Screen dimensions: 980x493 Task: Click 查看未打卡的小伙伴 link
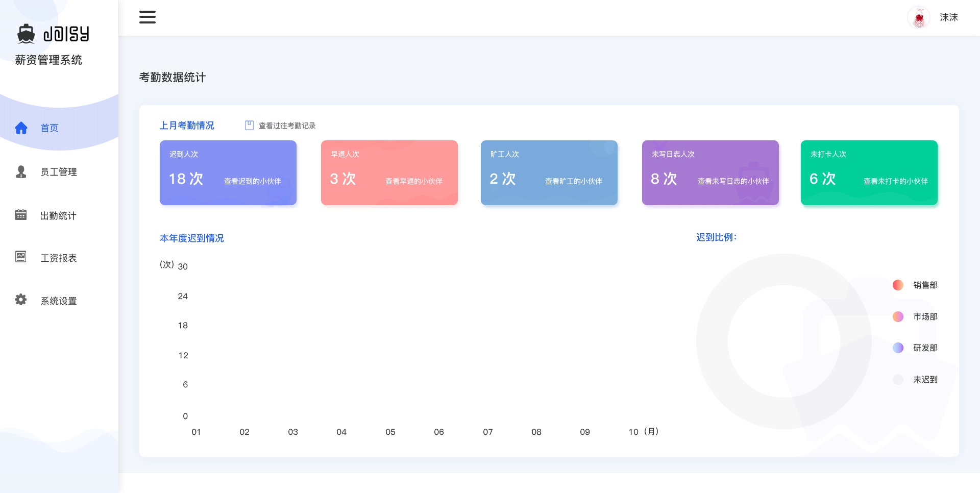pyautogui.click(x=896, y=181)
